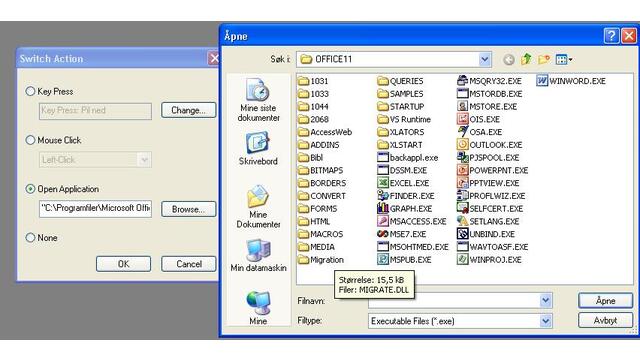Select PROFLWIZ.EXE file

pos(491,196)
